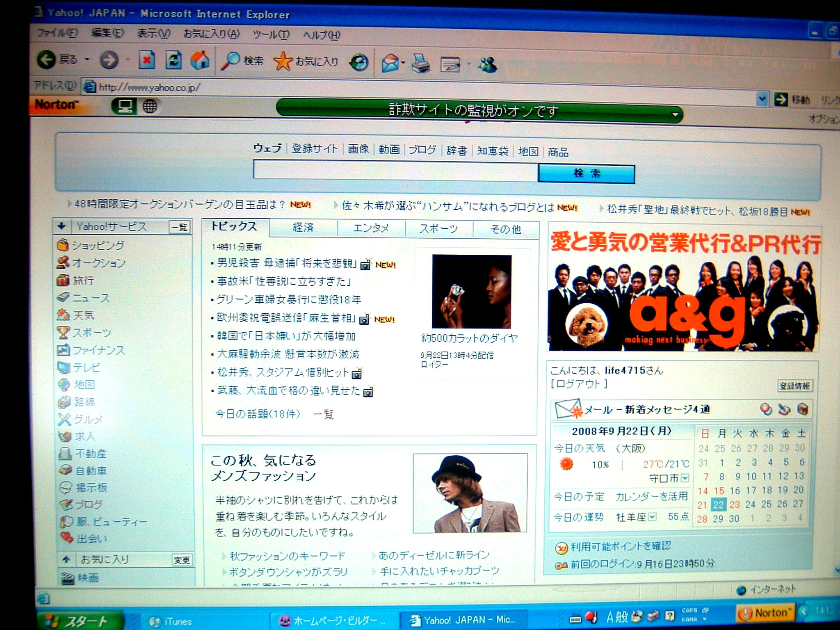
Task: Open the ファイル menu
Action: (x=57, y=32)
